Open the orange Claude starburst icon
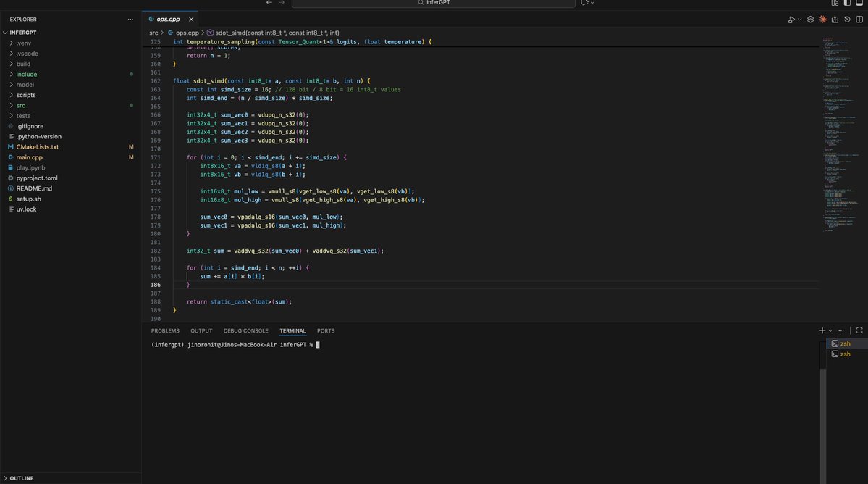 click(822, 20)
